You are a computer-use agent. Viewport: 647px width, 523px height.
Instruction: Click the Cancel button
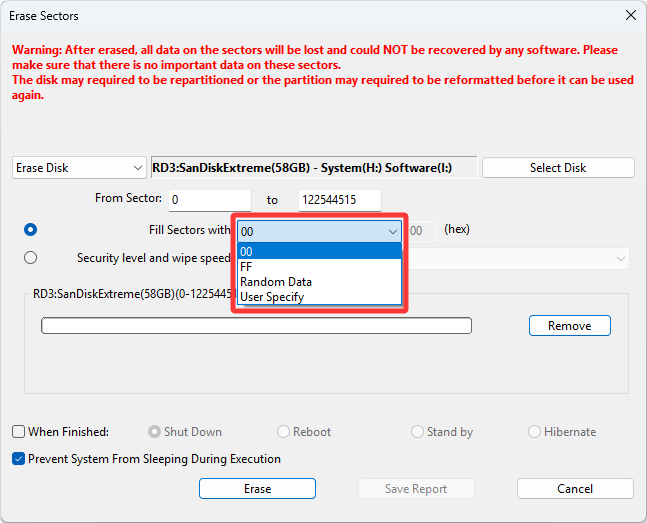(x=575, y=489)
